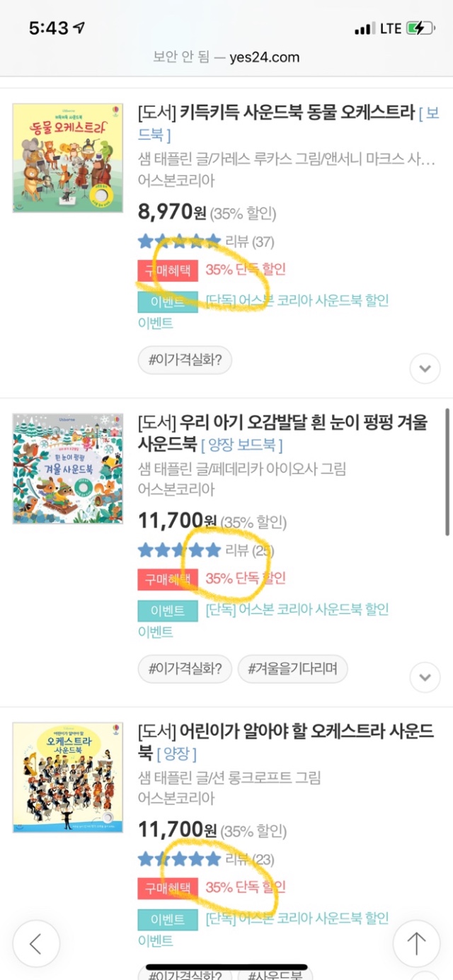Tap the star rating of 겨울 사운드북
Screen dimensions: 453x980
pos(180,550)
